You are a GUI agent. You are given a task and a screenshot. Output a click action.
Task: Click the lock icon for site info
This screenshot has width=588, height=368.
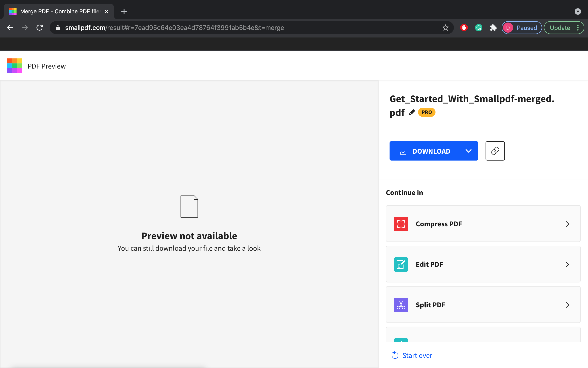[58, 28]
